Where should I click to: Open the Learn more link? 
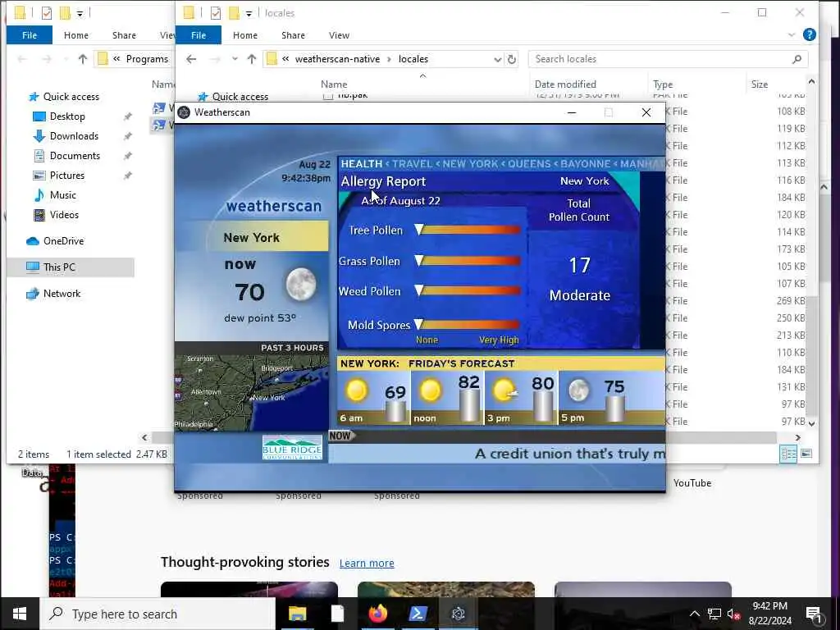point(367,563)
